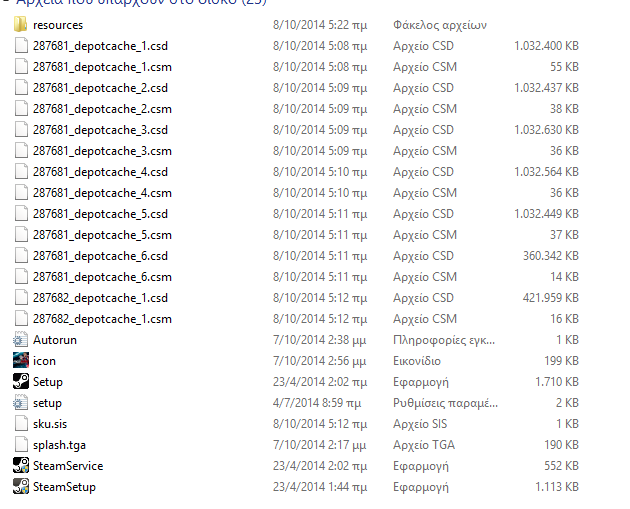This screenshot has width=630, height=509.
Task: Click the 1.032.437 KB size value
Action: pyautogui.click(x=546, y=88)
